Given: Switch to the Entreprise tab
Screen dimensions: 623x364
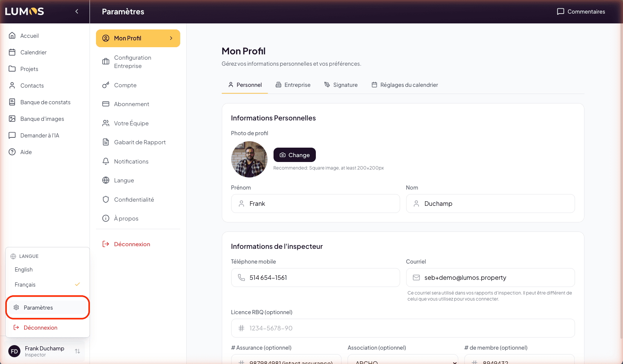Looking at the screenshot, I should tap(293, 85).
